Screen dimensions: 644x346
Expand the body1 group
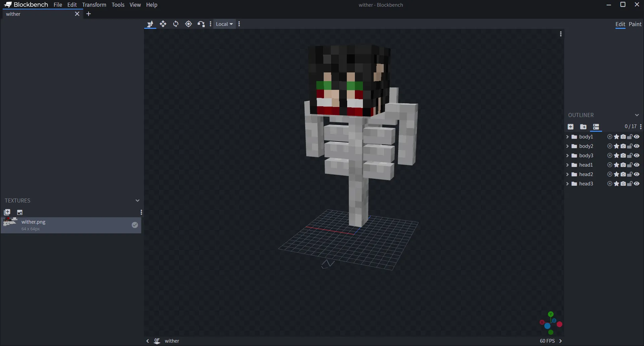567,137
